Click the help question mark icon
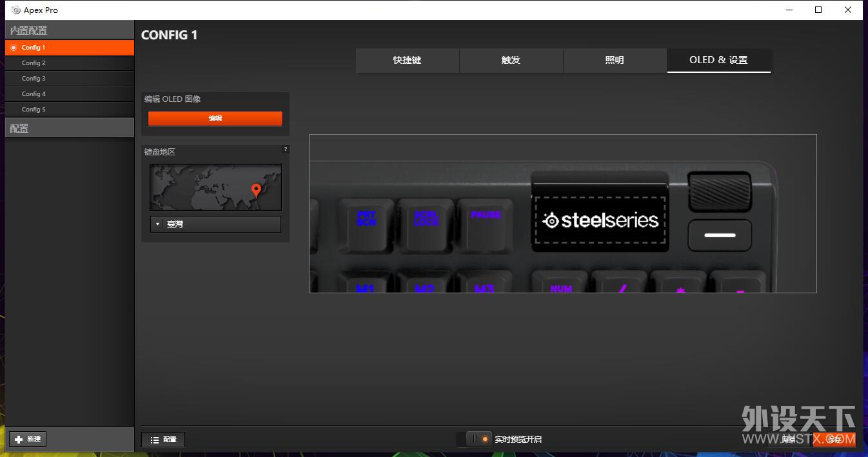868x457 pixels. [x=286, y=149]
